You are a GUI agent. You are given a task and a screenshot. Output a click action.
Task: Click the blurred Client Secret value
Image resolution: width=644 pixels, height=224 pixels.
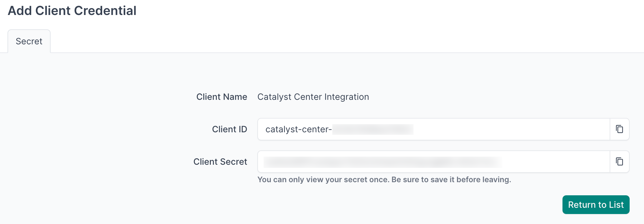click(x=383, y=162)
